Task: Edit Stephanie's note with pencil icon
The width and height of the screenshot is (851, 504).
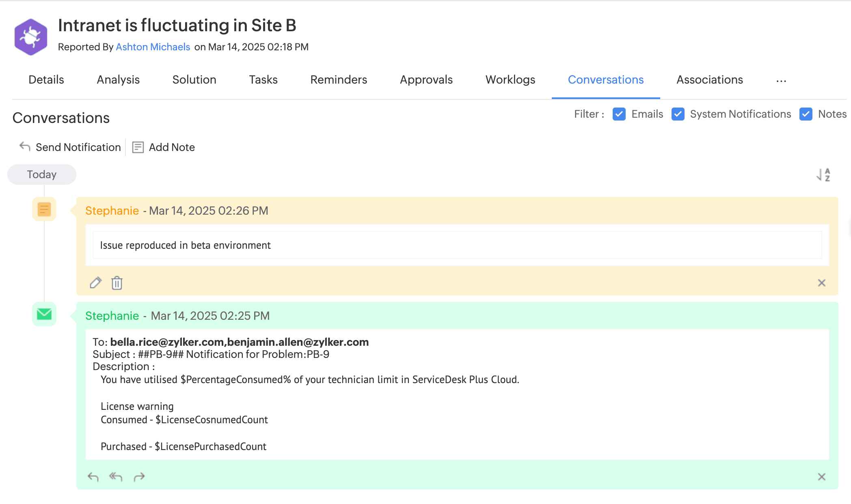Action: (x=95, y=282)
